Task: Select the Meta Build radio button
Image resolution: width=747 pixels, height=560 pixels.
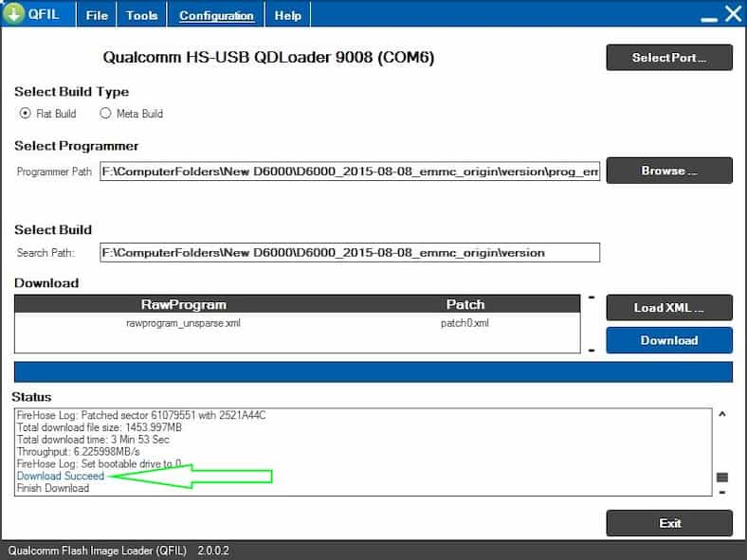Action: (105, 114)
